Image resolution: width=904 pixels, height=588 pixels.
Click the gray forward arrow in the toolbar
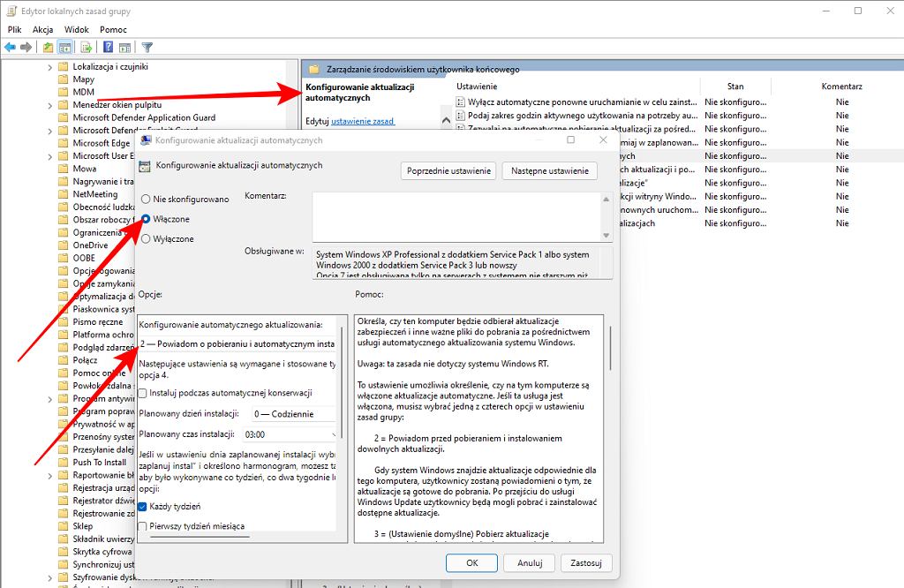[x=26, y=48]
